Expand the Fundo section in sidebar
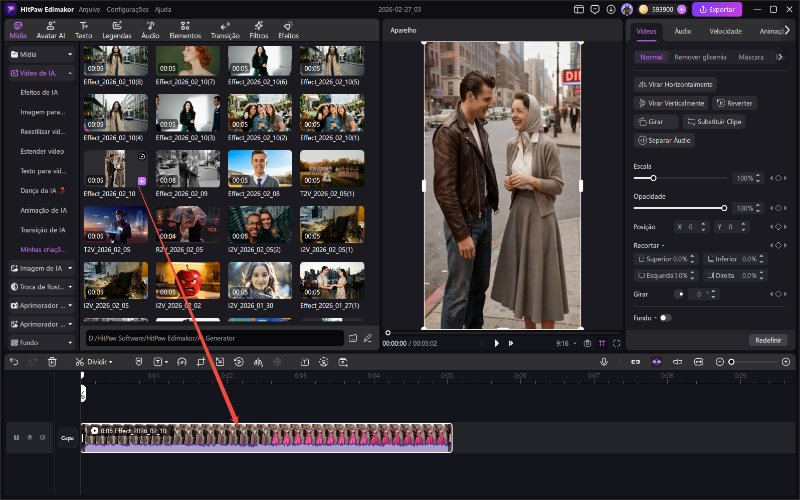 pyautogui.click(x=70, y=343)
